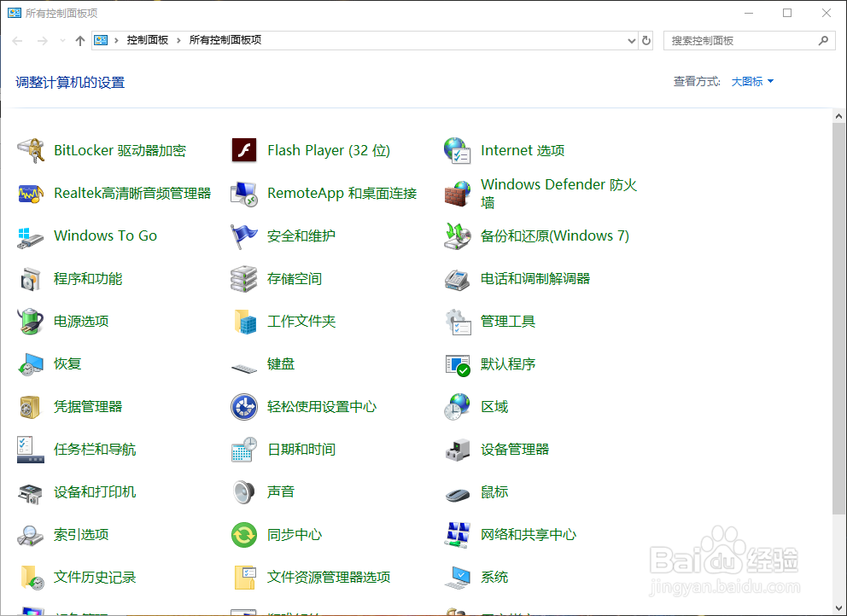This screenshot has height=616, width=847.
Task: Click the Back navigation arrow
Action: pyautogui.click(x=17, y=40)
